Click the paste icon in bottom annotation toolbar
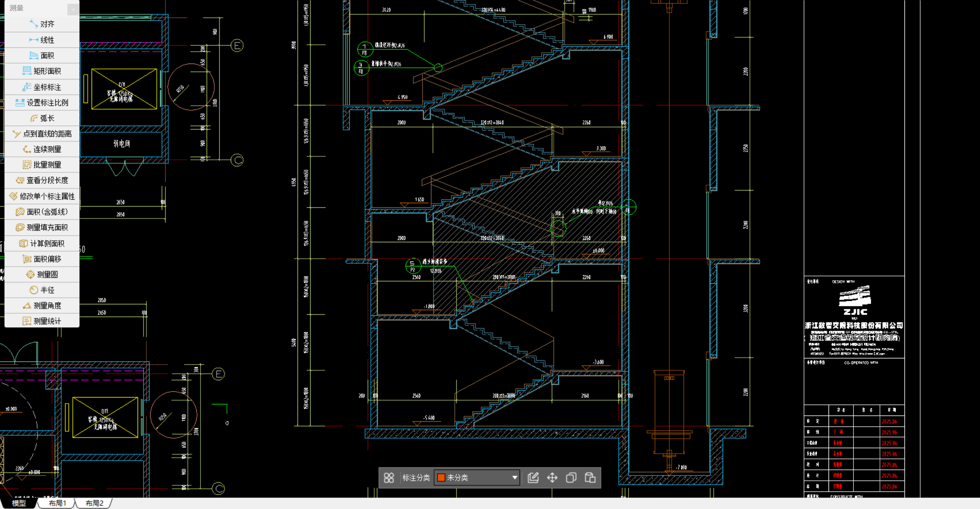Screen dimensions: 980x509 pyautogui.click(x=590, y=478)
